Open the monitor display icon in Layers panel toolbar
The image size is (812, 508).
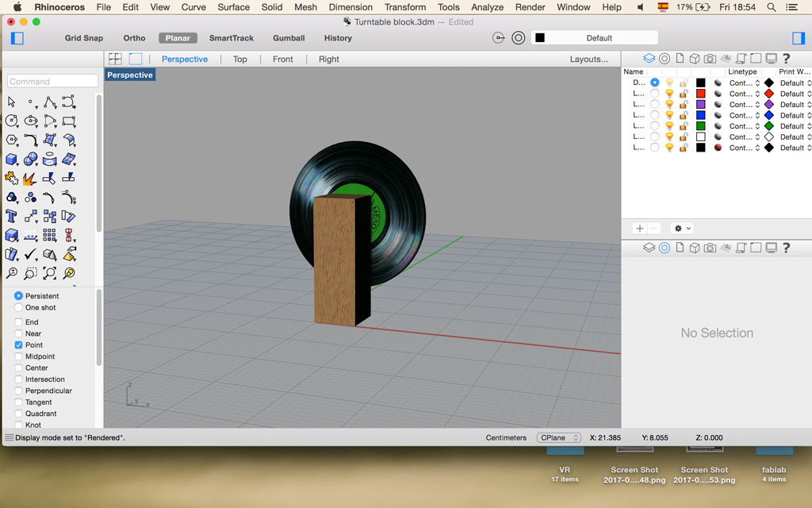click(771, 59)
